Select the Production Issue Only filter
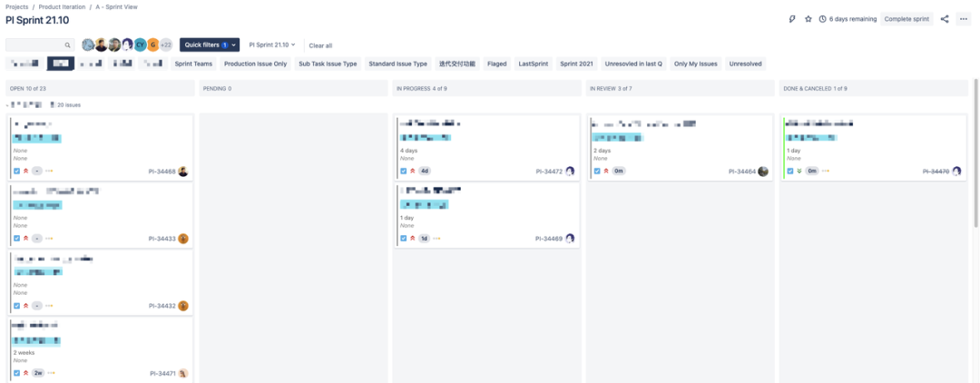The width and height of the screenshot is (980, 383). click(255, 64)
